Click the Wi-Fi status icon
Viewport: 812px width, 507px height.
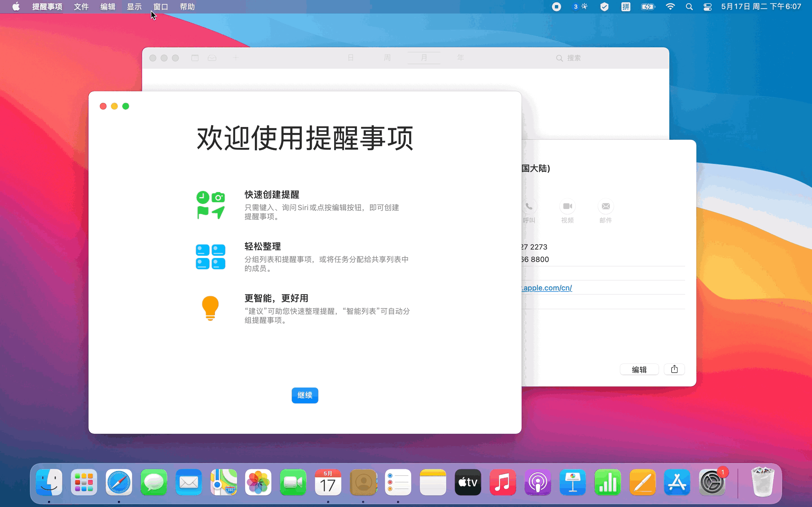[x=670, y=7]
